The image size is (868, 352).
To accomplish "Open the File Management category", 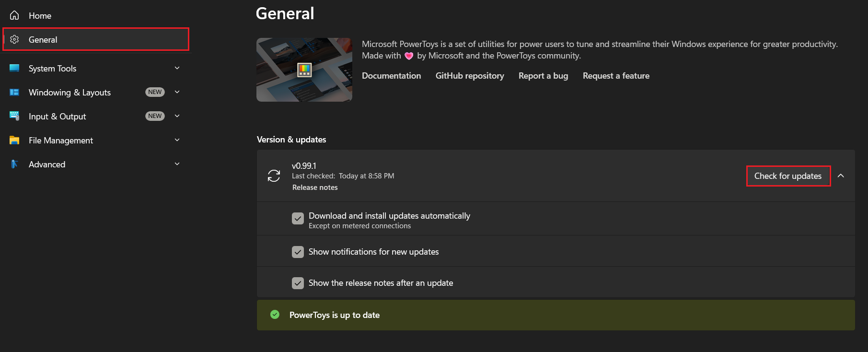I will coord(96,140).
